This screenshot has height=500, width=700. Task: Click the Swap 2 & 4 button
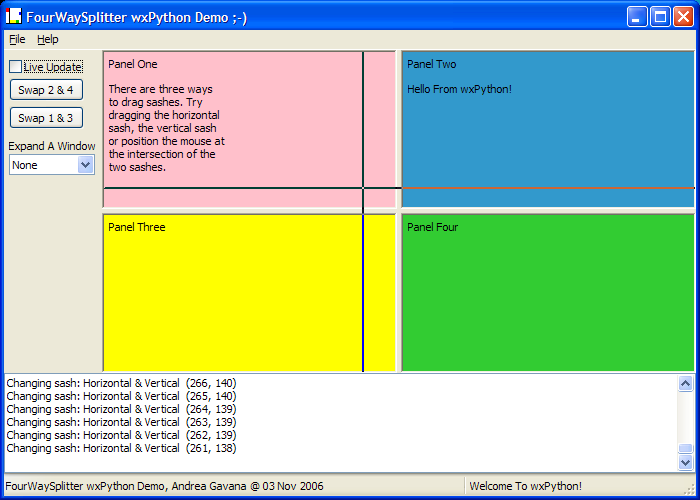click(46, 90)
